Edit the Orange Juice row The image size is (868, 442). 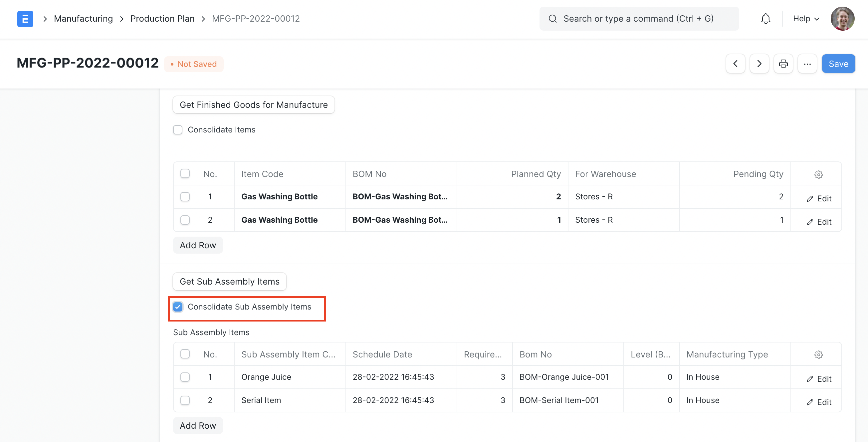[x=819, y=379]
